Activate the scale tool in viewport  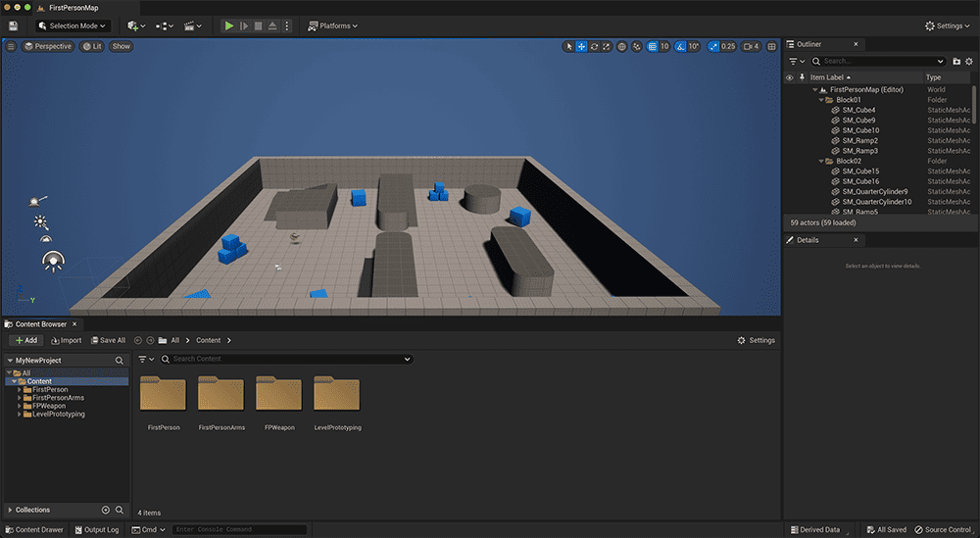pyautogui.click(x=607, y=46)
